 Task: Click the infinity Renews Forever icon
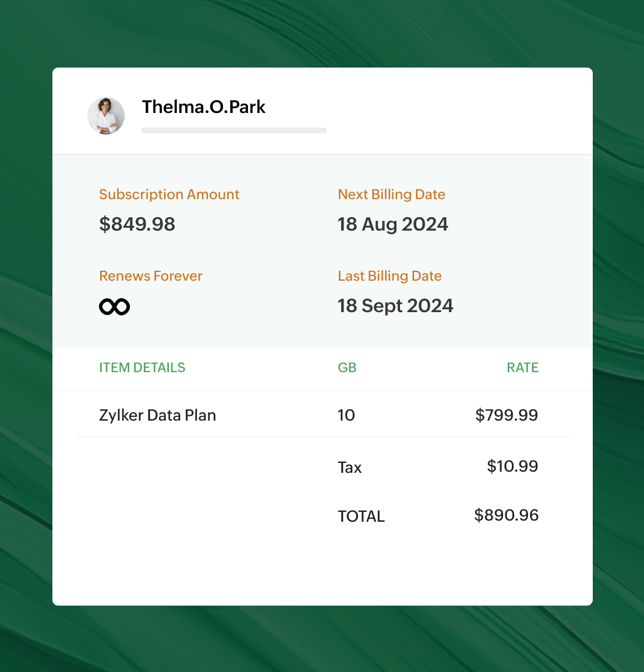point(115,305)
